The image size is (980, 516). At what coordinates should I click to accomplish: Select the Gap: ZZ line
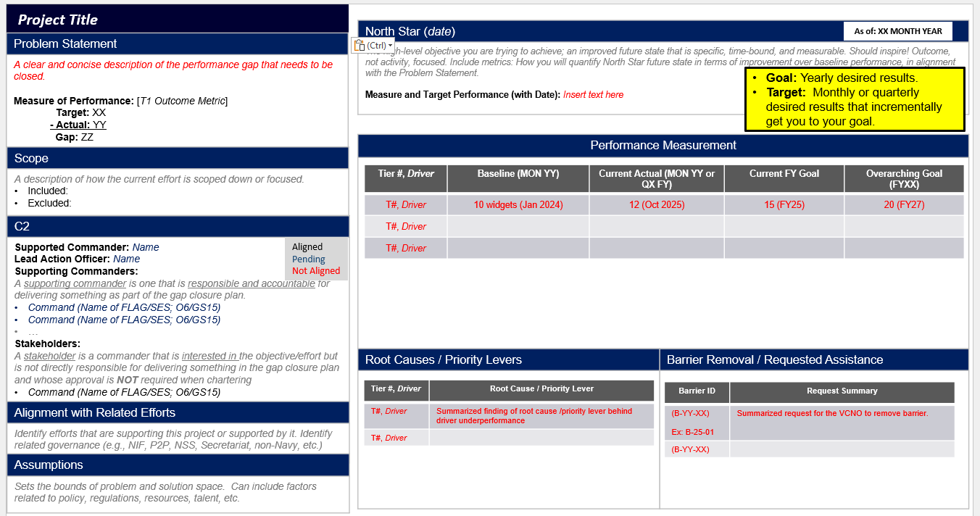(74, 137)
